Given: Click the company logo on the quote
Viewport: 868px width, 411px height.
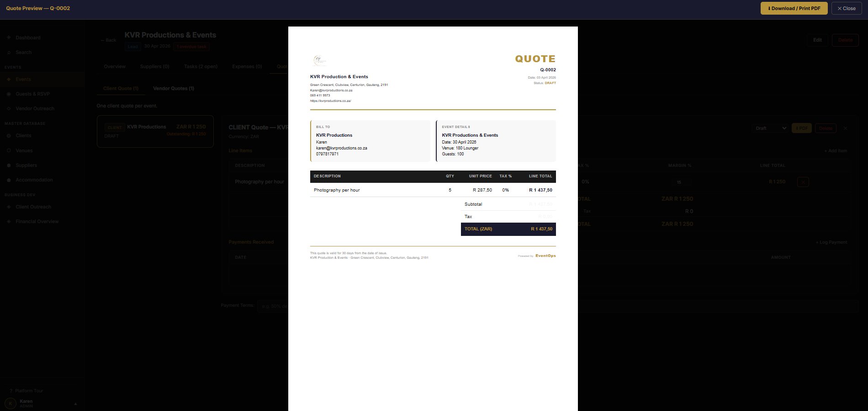Looking at the screenshot, I should (319, 60).
